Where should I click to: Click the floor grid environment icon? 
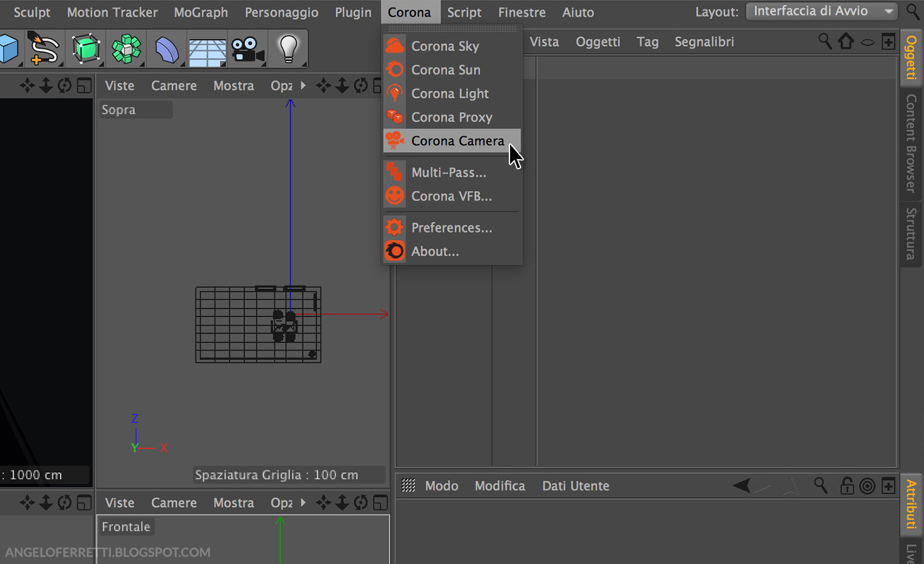(x=207, y=52)
